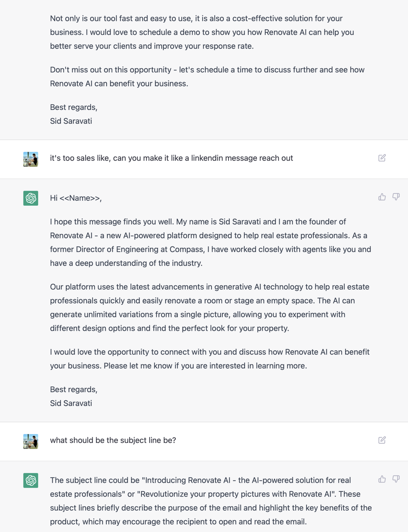Thumbs down the "Hi <<Name>>" LinkedIn response
Image resolution: width=408 pixels, height=532 pixels.
pyautogui.click(x=396, y=197)
